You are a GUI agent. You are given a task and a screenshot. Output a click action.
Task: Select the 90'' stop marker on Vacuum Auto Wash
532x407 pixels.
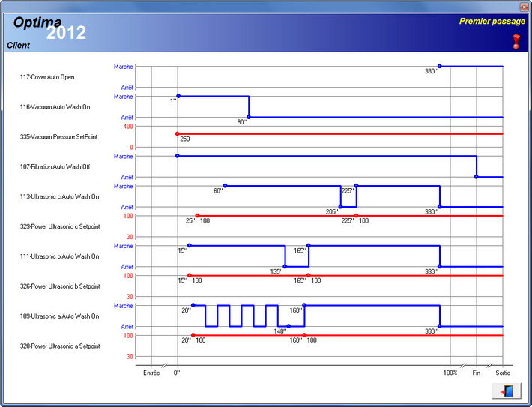click(x=249, y=117)
